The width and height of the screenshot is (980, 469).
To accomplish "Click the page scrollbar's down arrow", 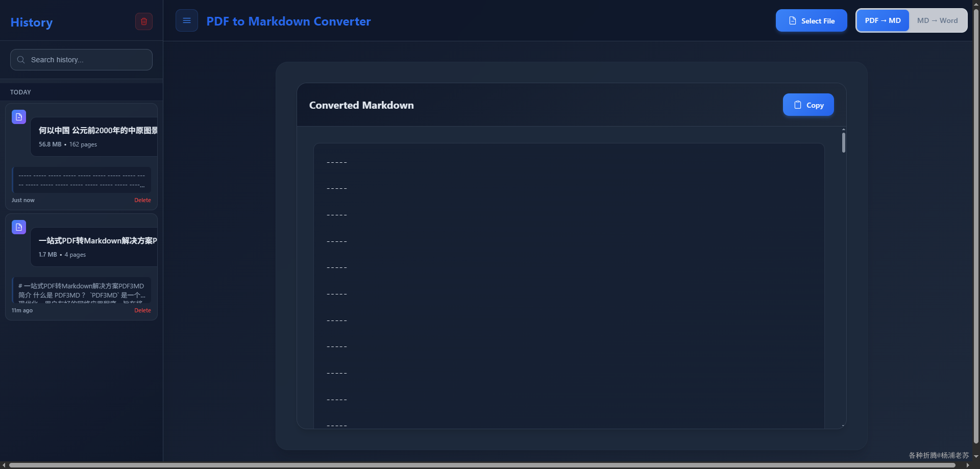I will tap(976, 456).
